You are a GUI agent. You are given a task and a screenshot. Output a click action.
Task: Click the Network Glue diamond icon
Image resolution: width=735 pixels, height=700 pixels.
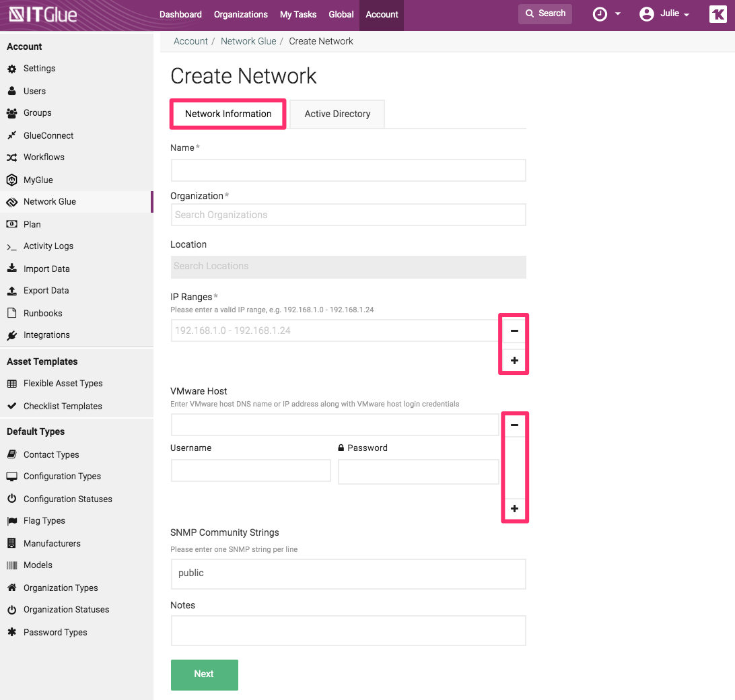coord(11,202)
